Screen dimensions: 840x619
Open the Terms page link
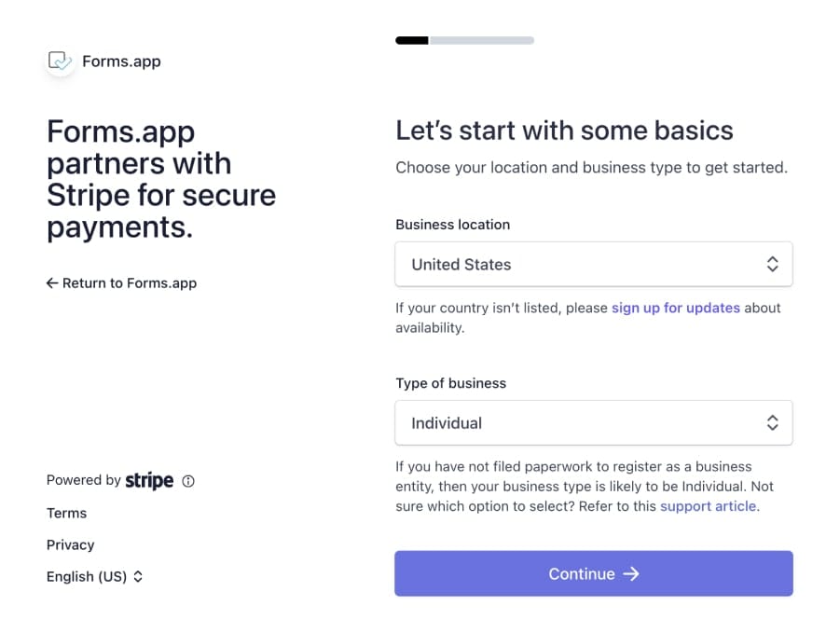tap(66, 514)
